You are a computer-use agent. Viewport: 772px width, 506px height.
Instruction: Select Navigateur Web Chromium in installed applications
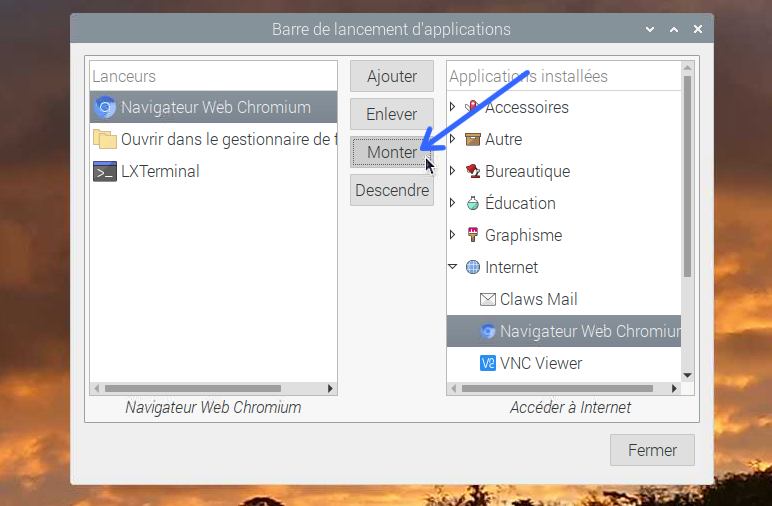point(564,331)
